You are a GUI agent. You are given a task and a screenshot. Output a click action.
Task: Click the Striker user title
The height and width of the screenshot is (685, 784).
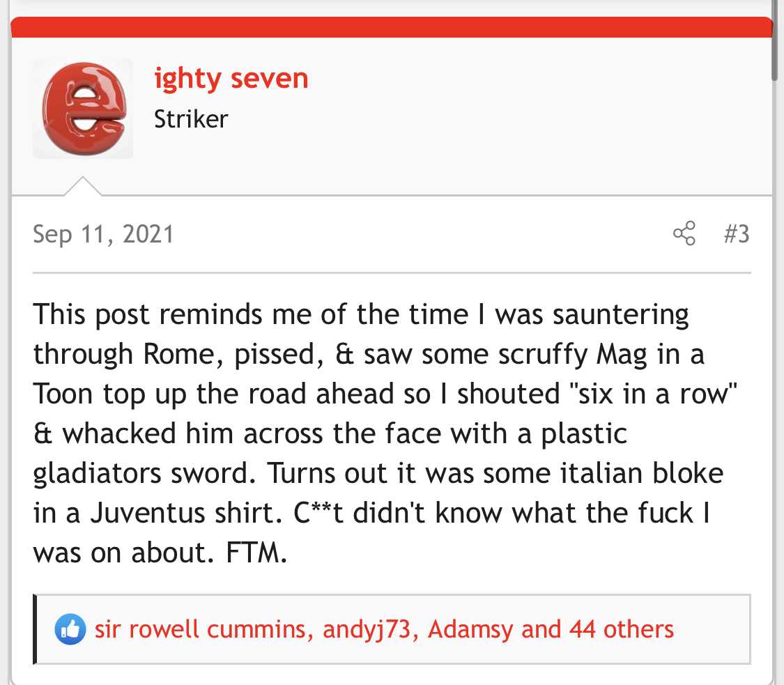tap(191, 119)
